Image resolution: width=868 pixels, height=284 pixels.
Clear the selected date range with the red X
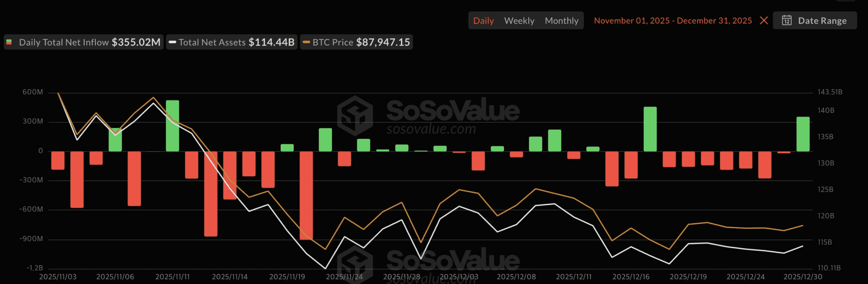pos(764,20)
